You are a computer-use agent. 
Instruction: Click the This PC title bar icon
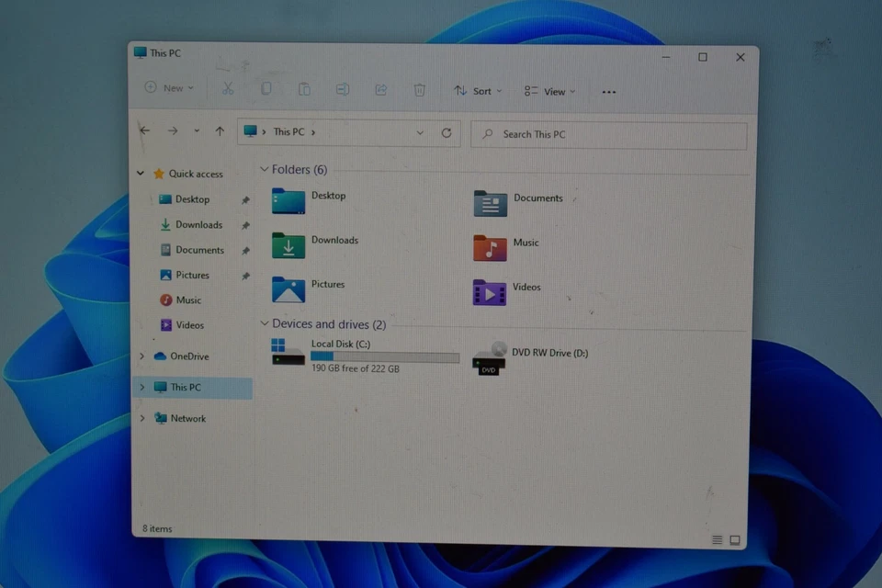point(140,53)
